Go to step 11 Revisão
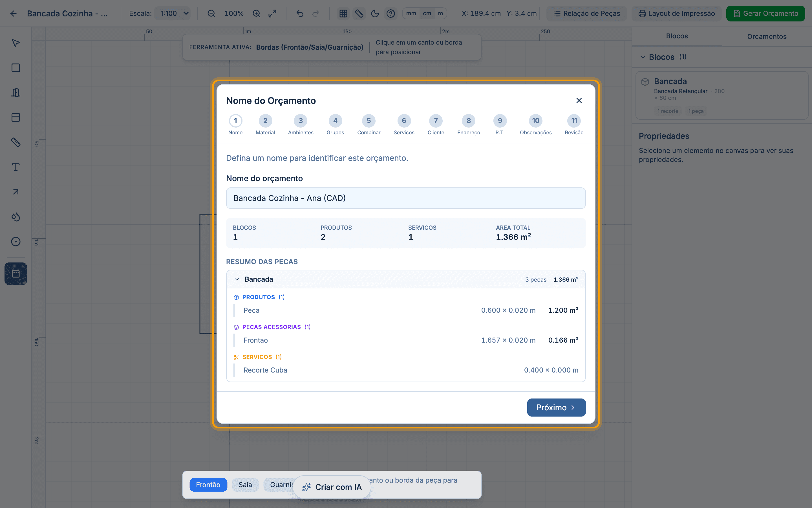 click(574, 125)
